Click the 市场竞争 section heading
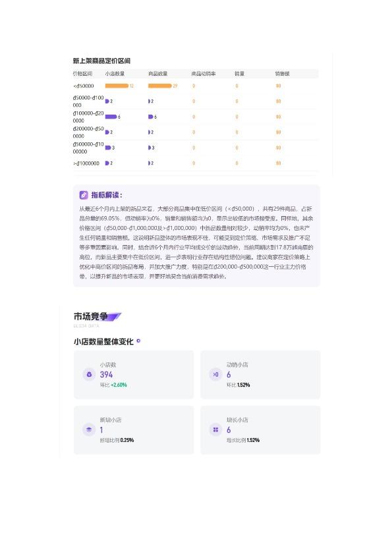This screenshot has height=554, width=392. (90, 316)
